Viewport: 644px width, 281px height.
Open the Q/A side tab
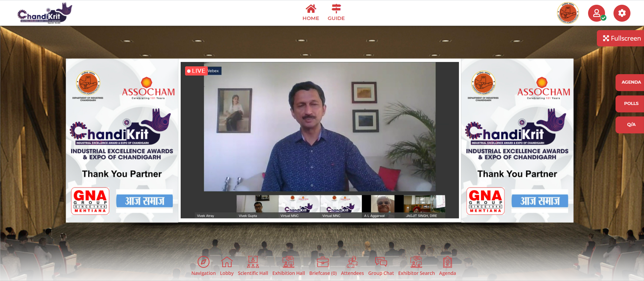[631, 125]
